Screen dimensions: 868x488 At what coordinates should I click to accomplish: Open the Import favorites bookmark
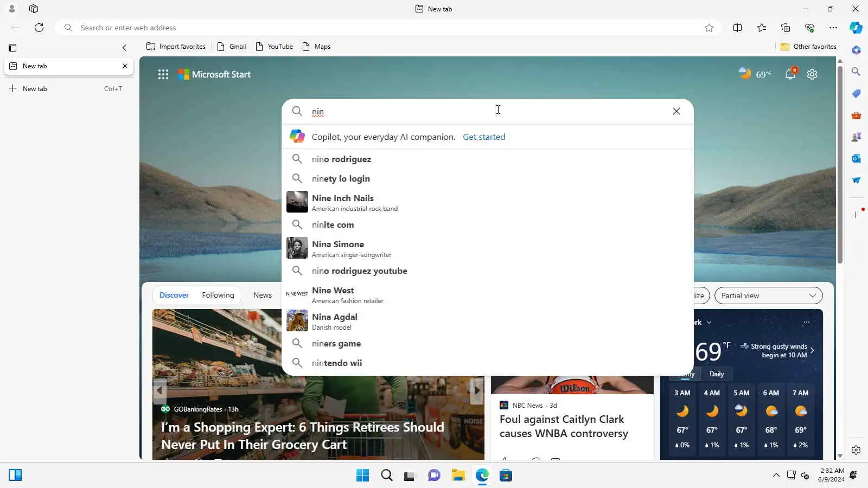click(x=176, y=47)
